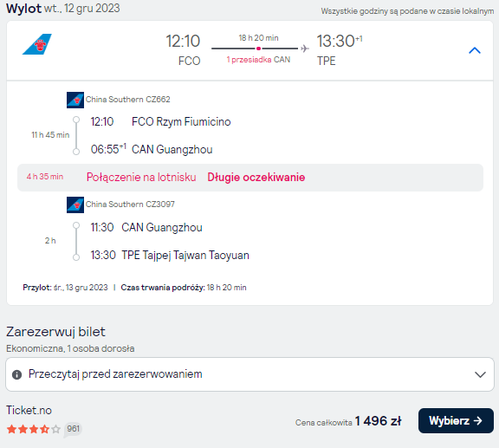
Task: Click the Wybierz button
Action: pyautogui.click(x=456, y=420)
